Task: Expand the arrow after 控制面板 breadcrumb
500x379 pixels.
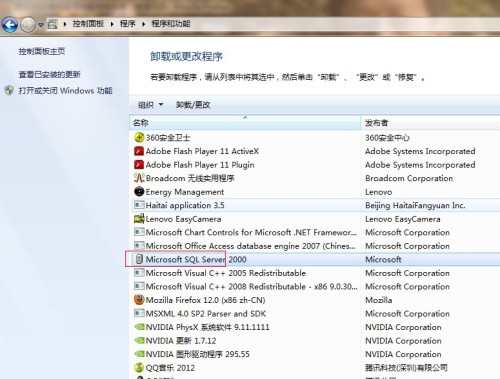Action: coord(112,24)
